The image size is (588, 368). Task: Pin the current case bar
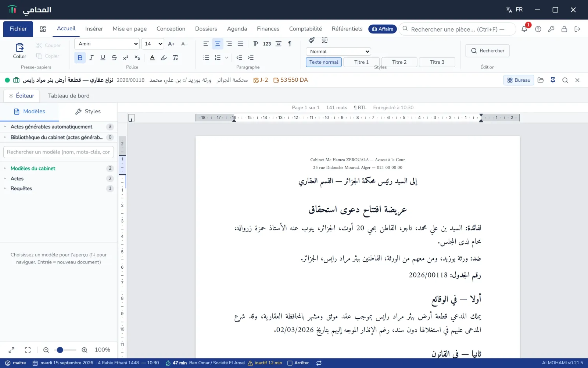click(553, 80)
